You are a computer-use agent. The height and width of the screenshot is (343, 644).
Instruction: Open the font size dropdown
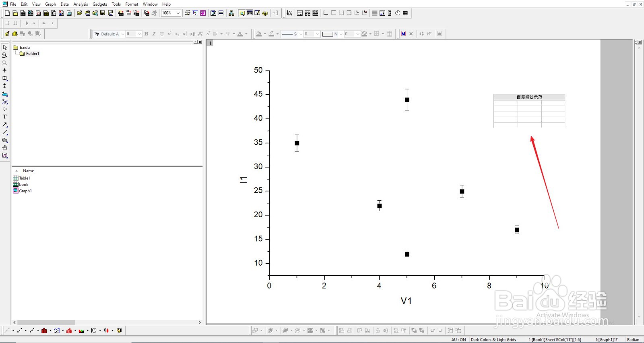[x=139, y=34]
